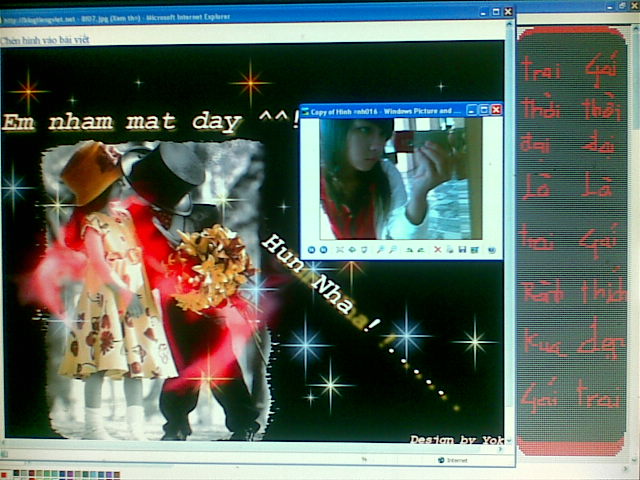Zoom out using Picture Viewer magnifier minus
This screenshot has width=640, height=480.
click(392, 249)
